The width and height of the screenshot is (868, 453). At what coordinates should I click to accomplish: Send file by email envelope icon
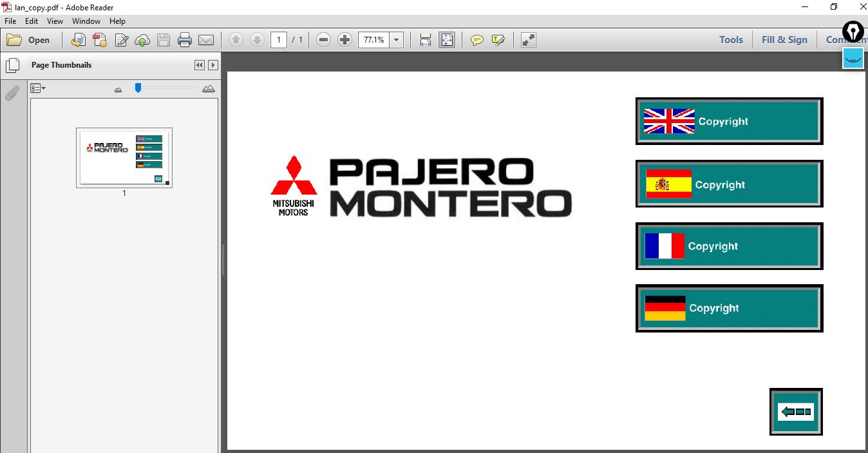point(206,40)
